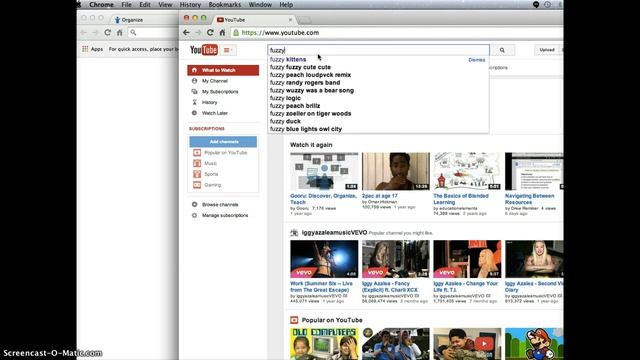Close the YouTube tab
Viewport: 640px width, 360px height.
click(x=290, y=20)
